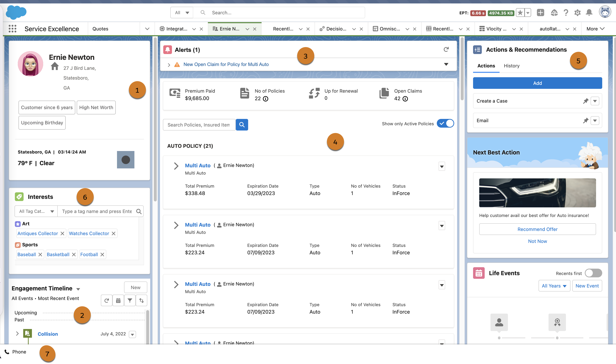This screenshot has height=364, width=616.
Task: Focus the Search Policies input field
Action: (199, 125)
